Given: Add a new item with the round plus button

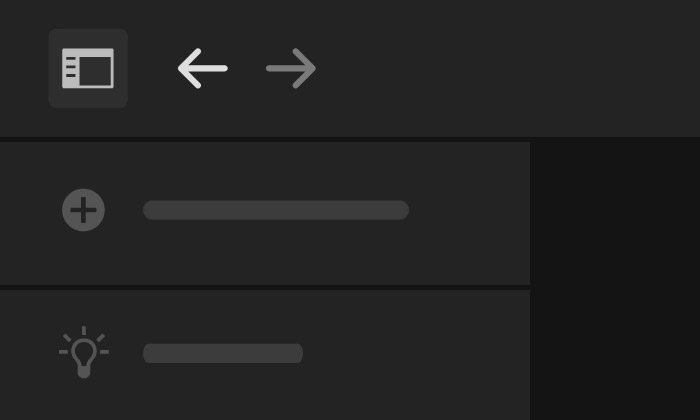Looking at the screenshot, I should (x=83, y=210).
